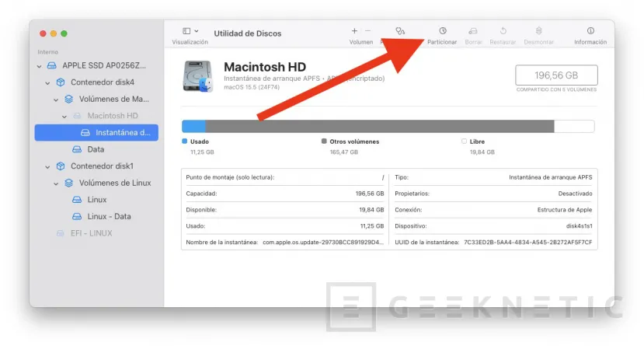
Task: Select the EFI - LINUX volume
Action: (x=96, y=233)
